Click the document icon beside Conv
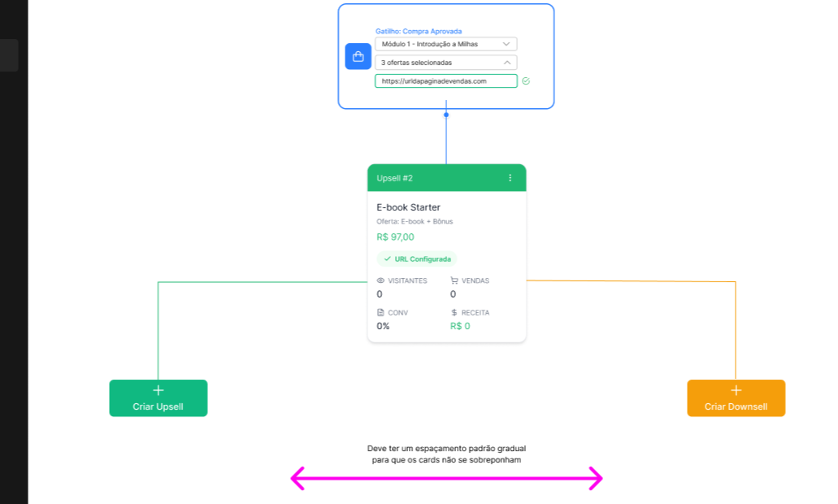838x504 pixels. pyautogui.click(x=380, y=312)
